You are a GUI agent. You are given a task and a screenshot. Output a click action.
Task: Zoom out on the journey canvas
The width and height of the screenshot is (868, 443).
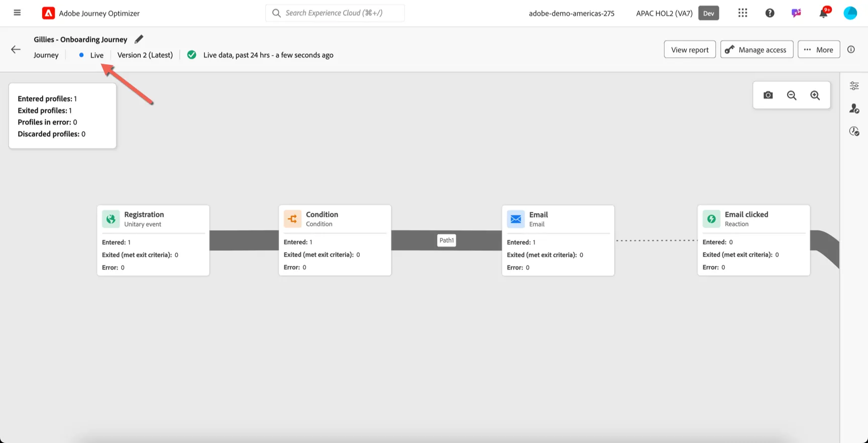point(792,95)
